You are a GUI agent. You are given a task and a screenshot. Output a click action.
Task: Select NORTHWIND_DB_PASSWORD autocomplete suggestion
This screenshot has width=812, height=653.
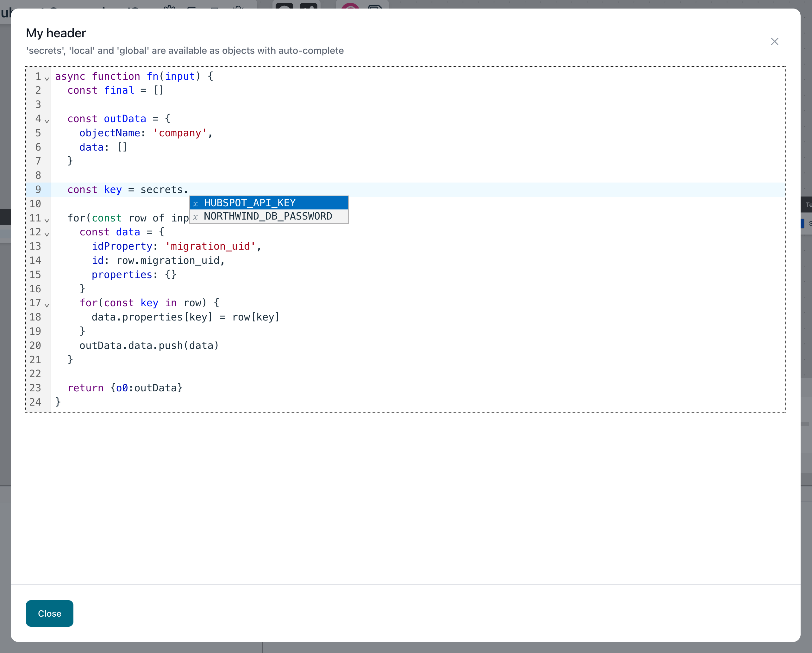(x=269, y=216)
